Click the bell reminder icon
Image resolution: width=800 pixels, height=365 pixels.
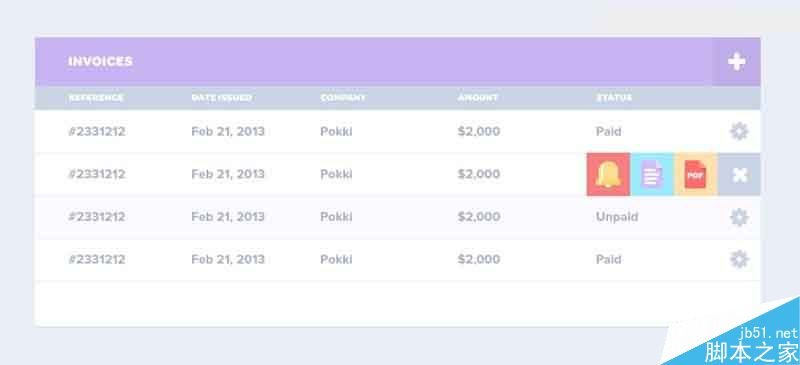coord(608,175)
